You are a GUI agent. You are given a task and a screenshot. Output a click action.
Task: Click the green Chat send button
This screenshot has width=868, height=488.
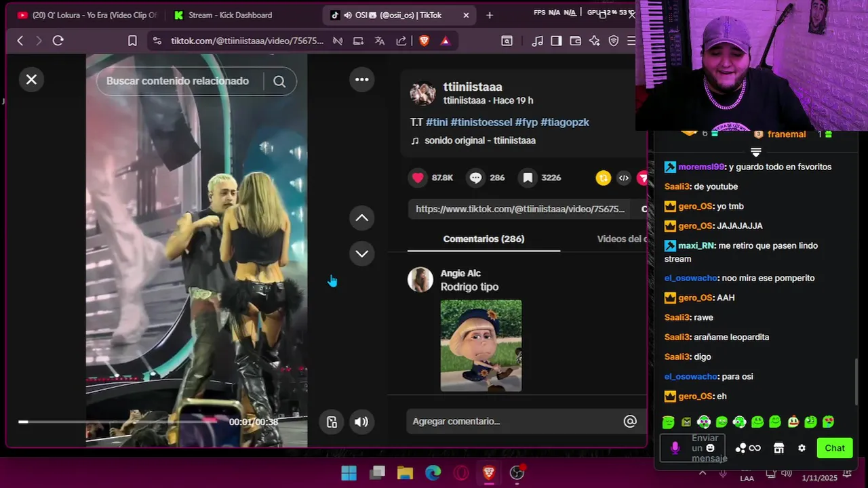pyautogui.click(x=835, y=448)
